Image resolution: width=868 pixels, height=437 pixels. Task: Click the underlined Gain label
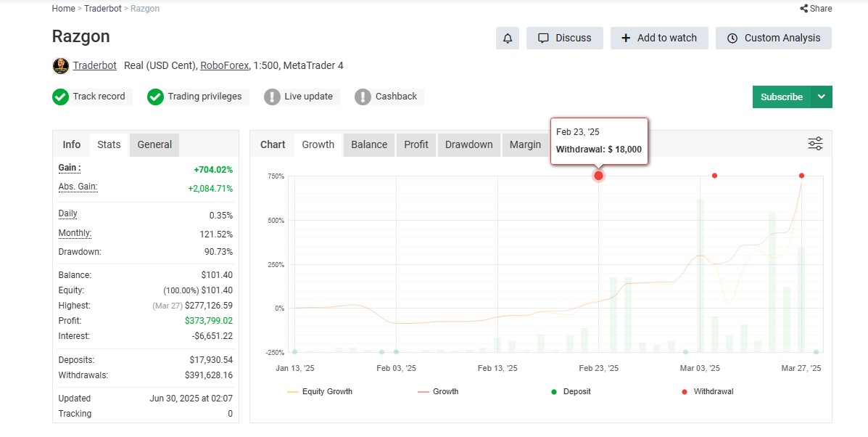click(70, 168)
